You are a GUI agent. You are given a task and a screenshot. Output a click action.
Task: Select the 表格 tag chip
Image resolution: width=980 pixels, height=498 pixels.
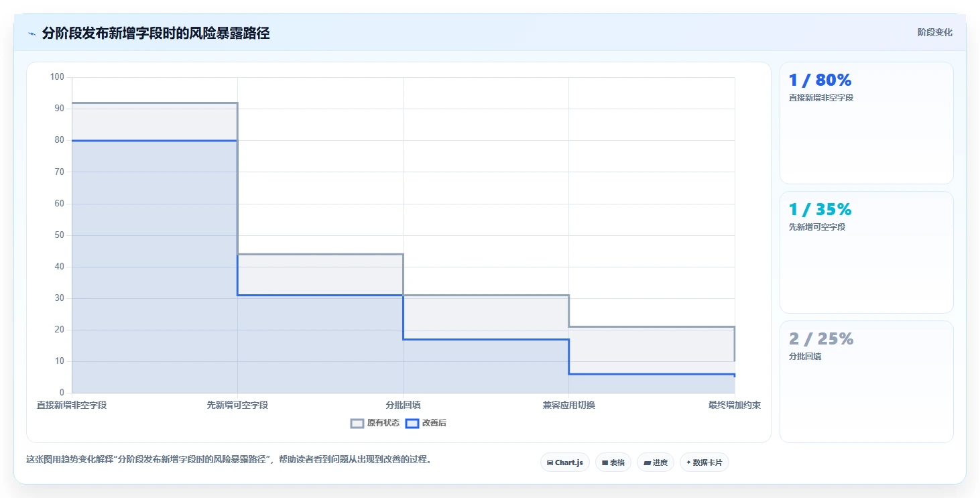coord(613,462)
